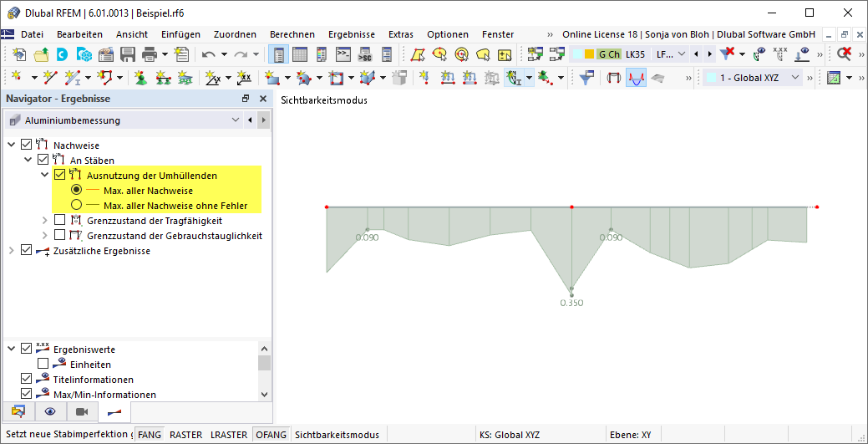Enable Grenzzustand der Tragfähigkeit checkbox
The height and width of the screenshot is (444, 868).
tap(60, 221)
